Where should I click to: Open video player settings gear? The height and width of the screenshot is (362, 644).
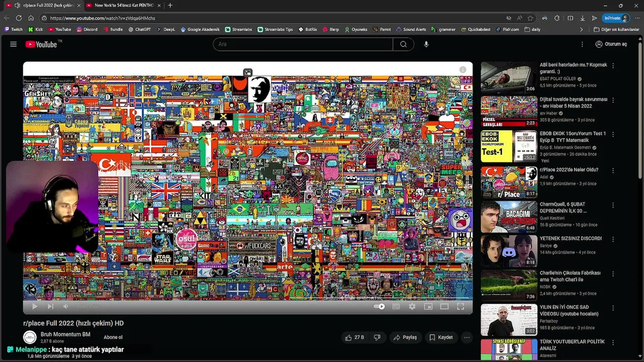412,306
